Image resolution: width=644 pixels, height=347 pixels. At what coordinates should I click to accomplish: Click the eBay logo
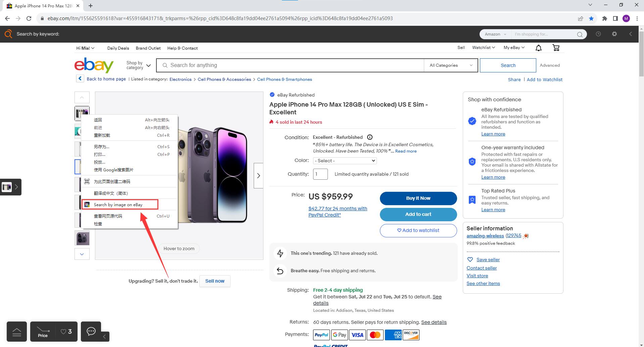94,65
